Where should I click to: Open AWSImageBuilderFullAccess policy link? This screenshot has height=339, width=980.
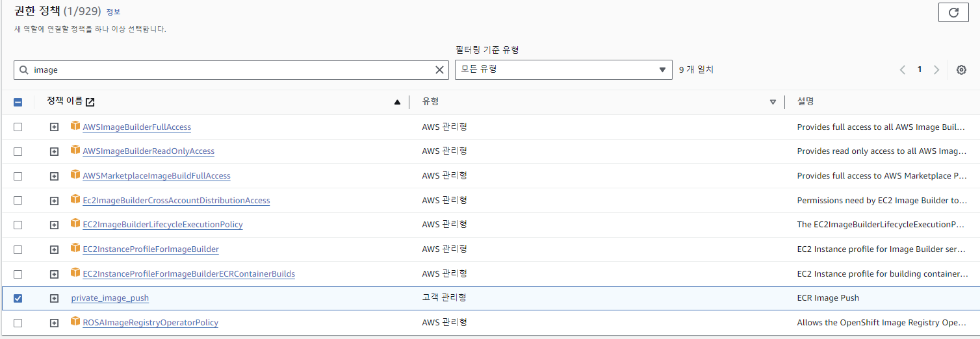(136, 127)
